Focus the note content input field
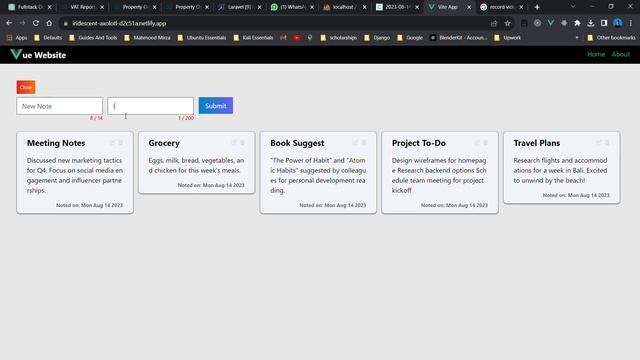The width and height of the screenshot is (640, 360). pos(151,106)
